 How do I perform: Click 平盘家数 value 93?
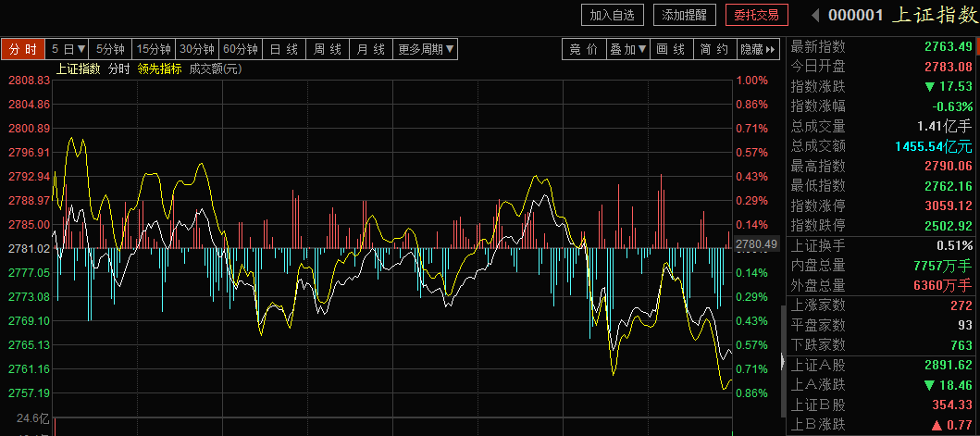pyautogui.click(x=965, y=325)
